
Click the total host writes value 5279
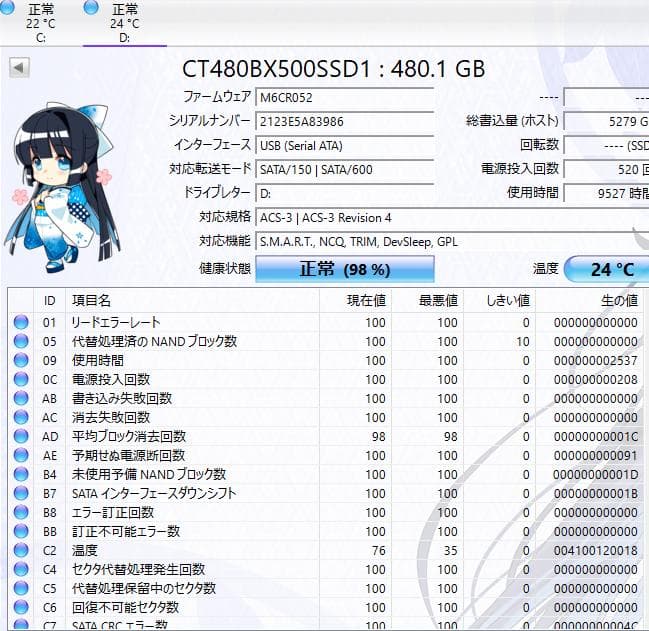(x=607, y=122)
